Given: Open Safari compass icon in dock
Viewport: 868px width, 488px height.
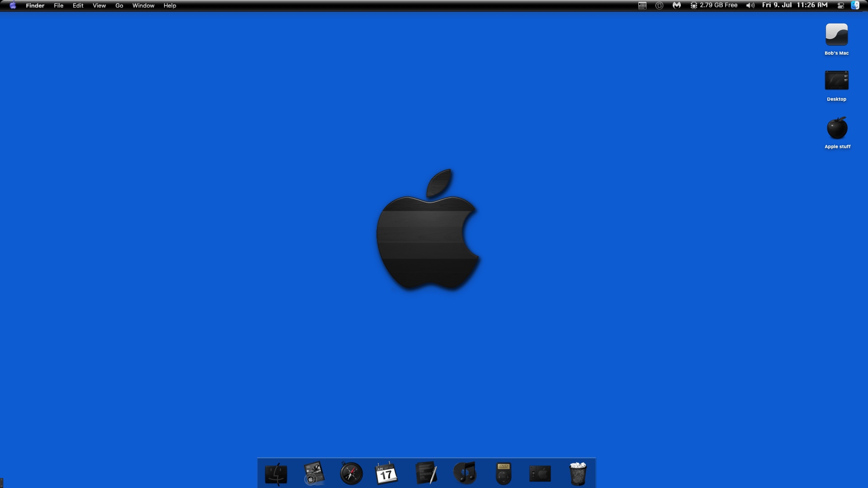Looking at the screenshot, I should pos(351,474).
